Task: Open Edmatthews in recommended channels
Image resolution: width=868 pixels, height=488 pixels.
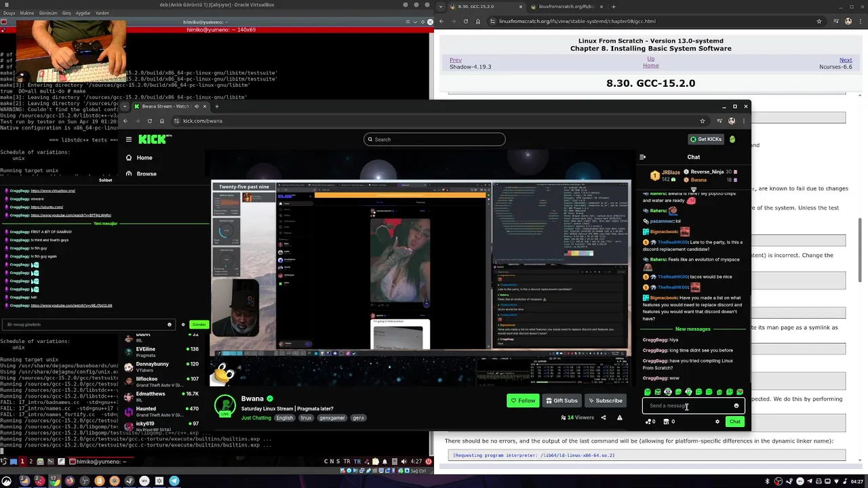Action: 161,396
